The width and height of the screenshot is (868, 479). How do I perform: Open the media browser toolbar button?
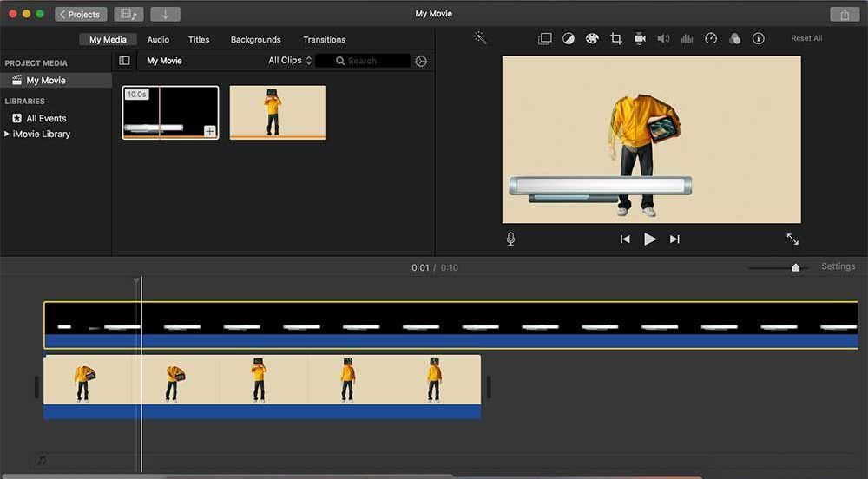[128, 15]
